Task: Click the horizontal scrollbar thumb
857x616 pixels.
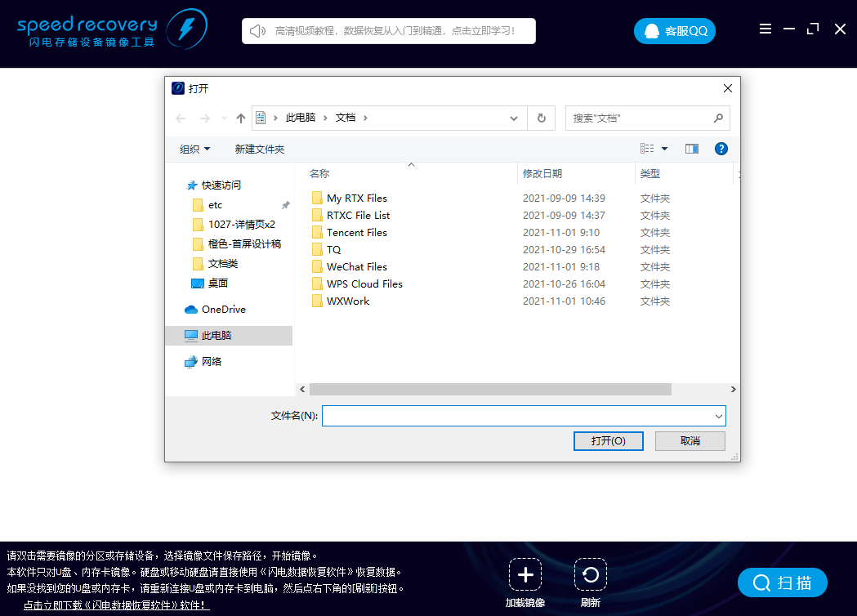Action: pos(490,389)
